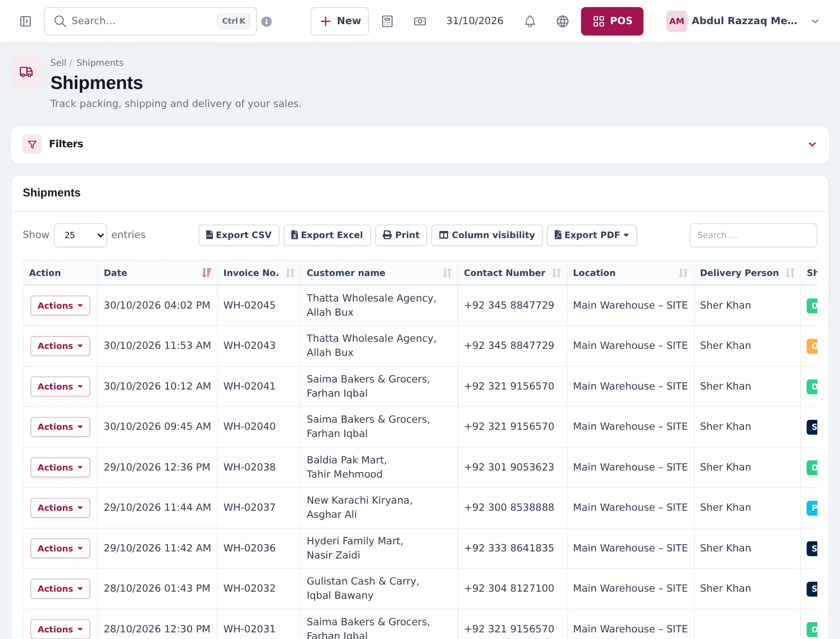
Task: Click customer New Karachi Kiryana, Asghar Ali
Action: [359, 507]
